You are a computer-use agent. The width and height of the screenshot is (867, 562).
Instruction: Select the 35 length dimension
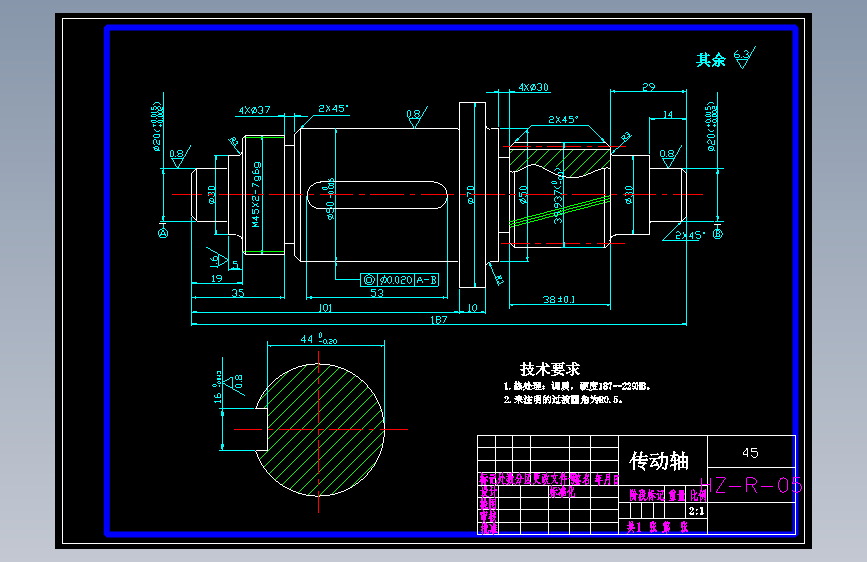tap(238, 293)
